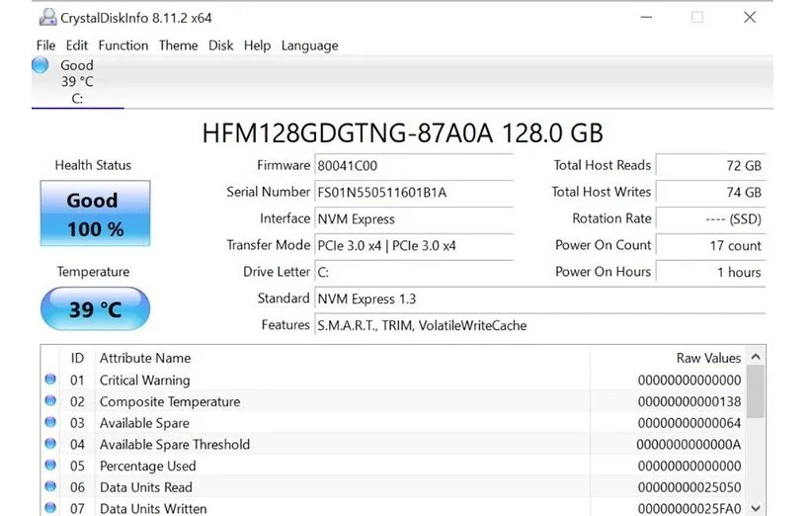Screen dimensions: 812x516
Task: Open the Function menu
Action: pyautogui.click(x=123, y=45)
